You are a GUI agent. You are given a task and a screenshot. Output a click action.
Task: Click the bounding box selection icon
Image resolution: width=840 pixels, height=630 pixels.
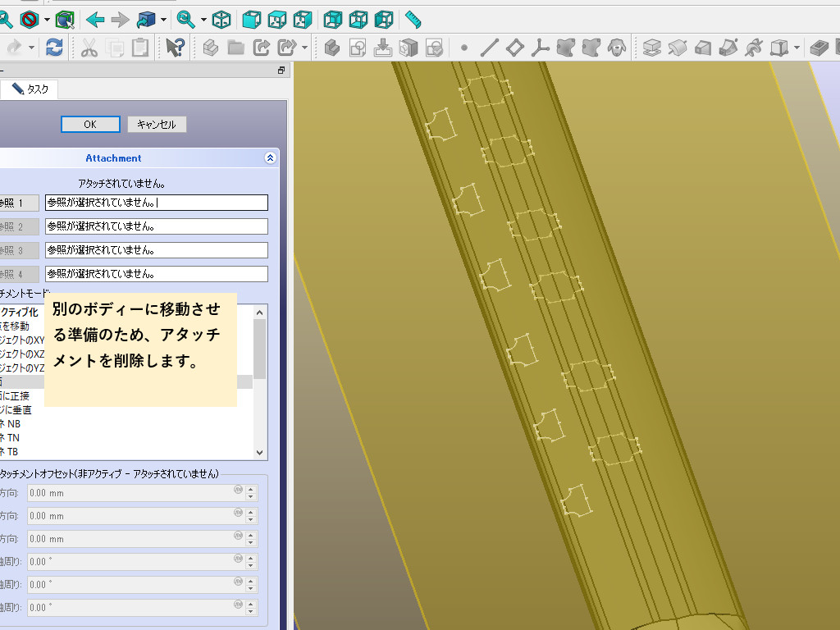66,19
